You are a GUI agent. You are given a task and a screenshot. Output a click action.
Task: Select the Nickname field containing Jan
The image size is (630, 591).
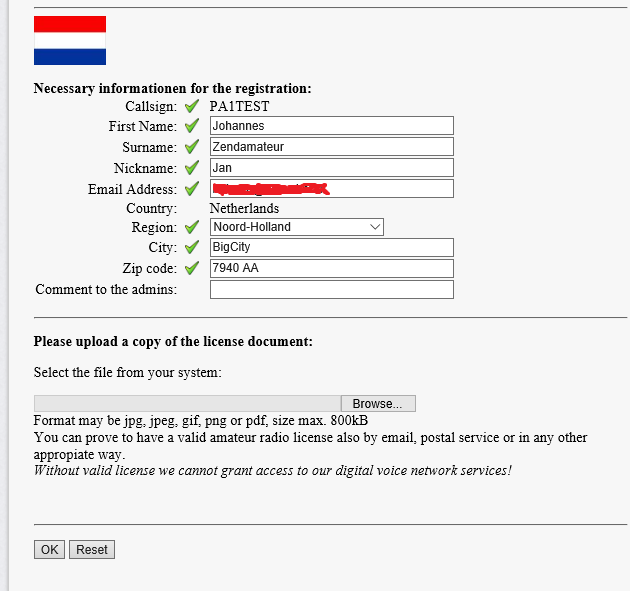tap(332, 168)
